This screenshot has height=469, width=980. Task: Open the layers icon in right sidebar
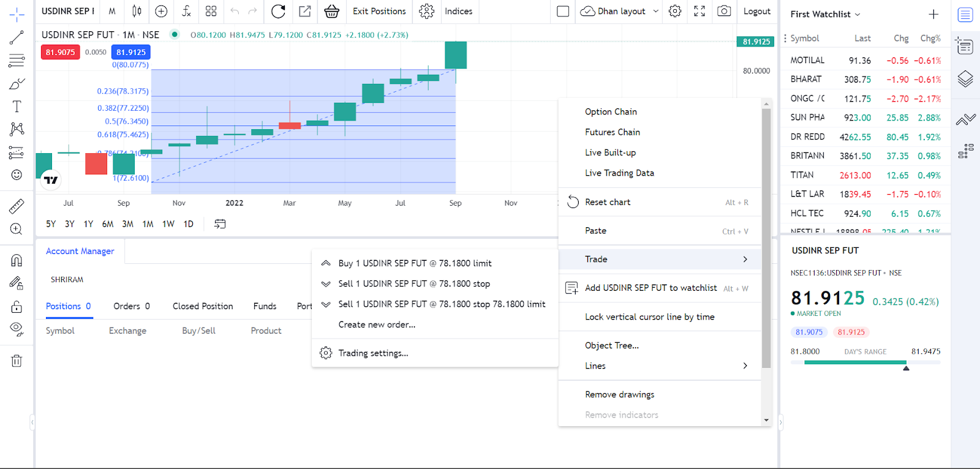[x=965, y=79]
